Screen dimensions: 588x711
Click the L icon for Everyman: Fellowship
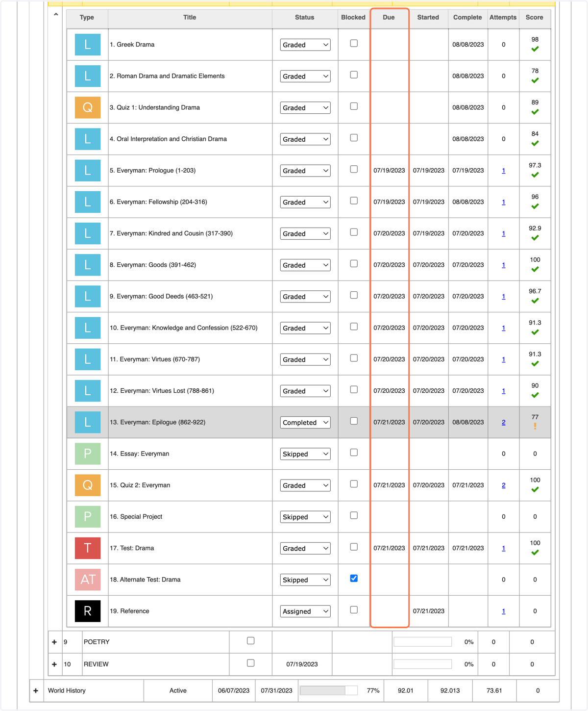coord(88,202)
